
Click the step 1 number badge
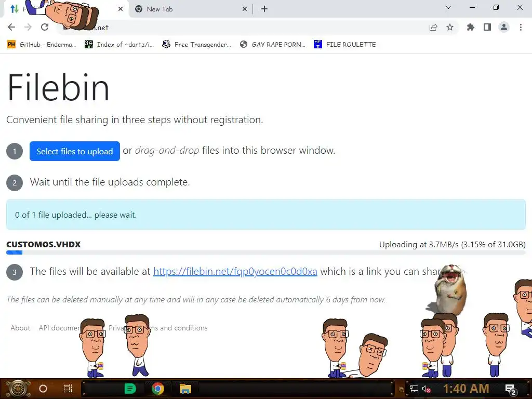(x=15, y=151)
